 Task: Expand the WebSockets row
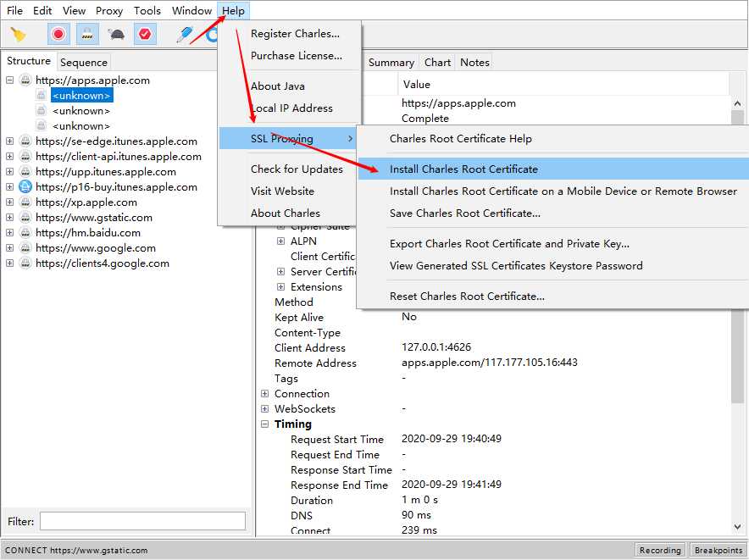264,409
